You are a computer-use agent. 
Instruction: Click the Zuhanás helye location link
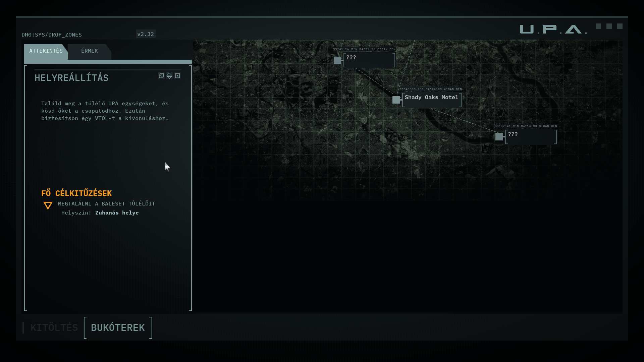pyautogui.click(x=117, y=213)
